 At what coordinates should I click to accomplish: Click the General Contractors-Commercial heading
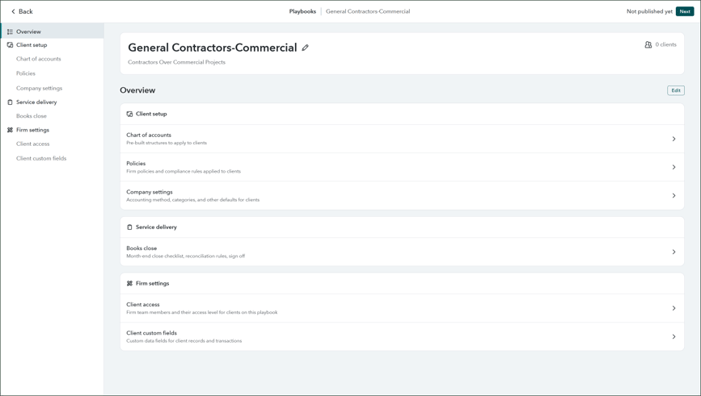click(212, 47)
